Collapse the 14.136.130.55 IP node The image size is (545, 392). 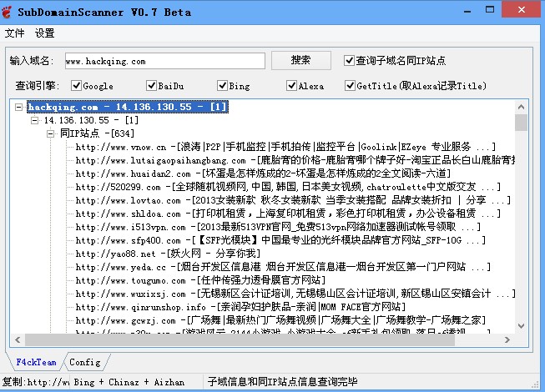pyautogui.click(x=35, y=120)
